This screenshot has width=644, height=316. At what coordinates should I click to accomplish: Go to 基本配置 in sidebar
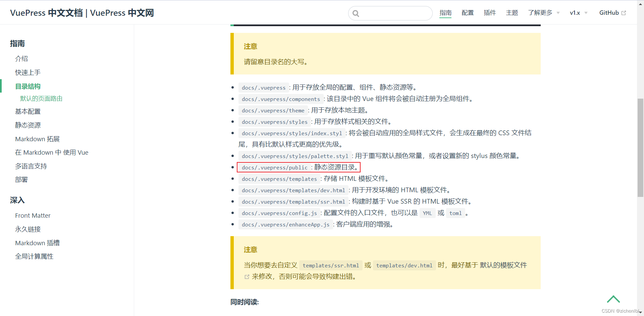[x=28, y=111]
